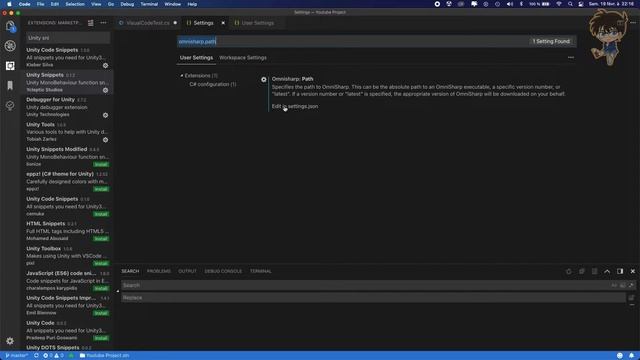Toggle Match Whole Word in the search field
Screen dimensions: 640x360
point(622,285)
